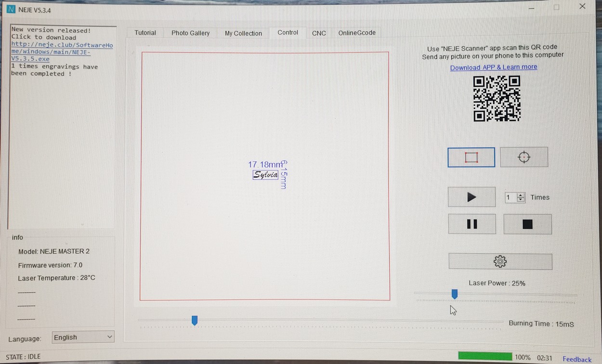Stop the engraving with the square button

pos(527,224)
